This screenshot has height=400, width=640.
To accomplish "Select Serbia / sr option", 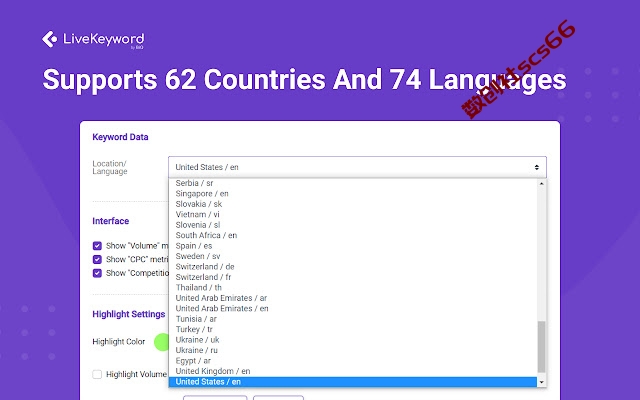I will [353, 183].
